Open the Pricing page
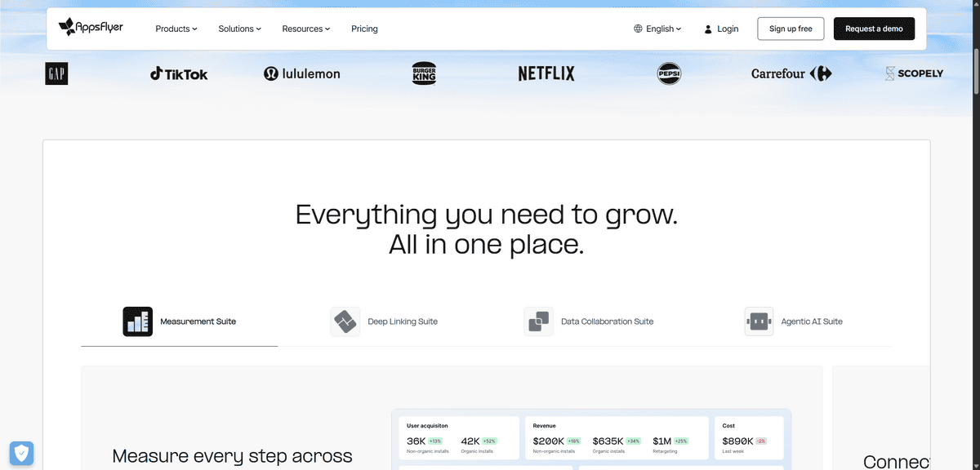980x470 pixels. point(364,29)
